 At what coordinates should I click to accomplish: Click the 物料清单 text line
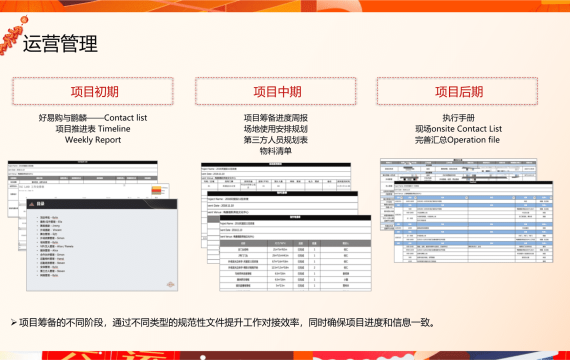pyautogui.click(x=276, y=151)
